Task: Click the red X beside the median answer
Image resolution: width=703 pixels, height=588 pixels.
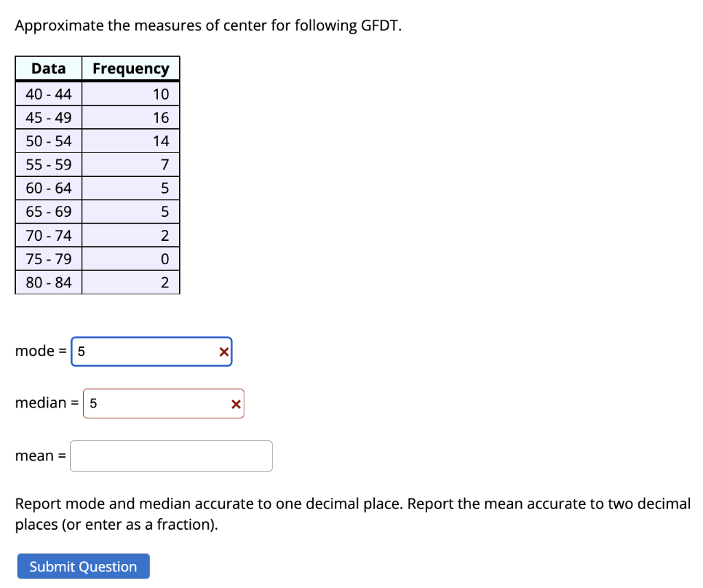Action: tap(235, 403)
